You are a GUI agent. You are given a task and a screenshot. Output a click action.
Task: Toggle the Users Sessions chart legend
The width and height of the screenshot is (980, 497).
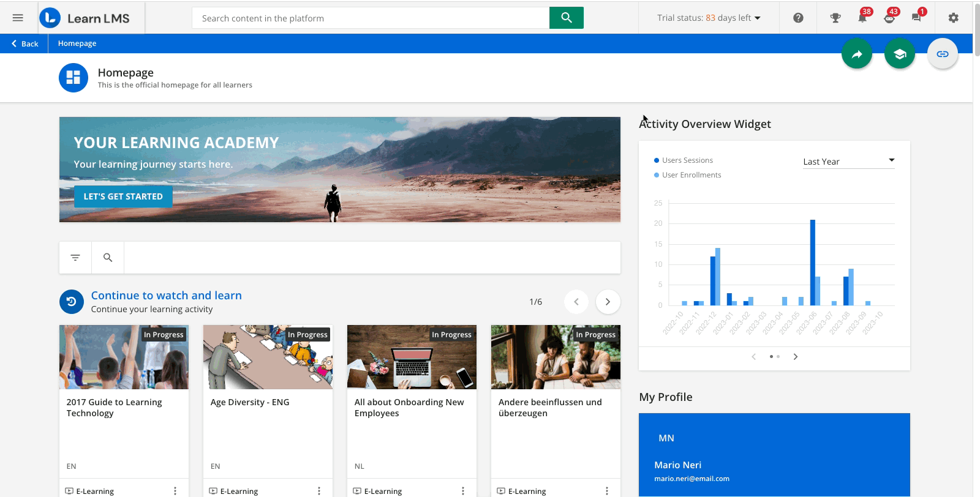(x=687, y=160)
